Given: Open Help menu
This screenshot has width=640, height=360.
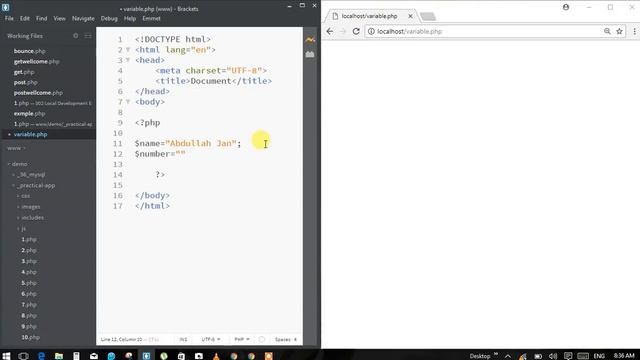Looking at the screenshot, I should pos(130,18).
